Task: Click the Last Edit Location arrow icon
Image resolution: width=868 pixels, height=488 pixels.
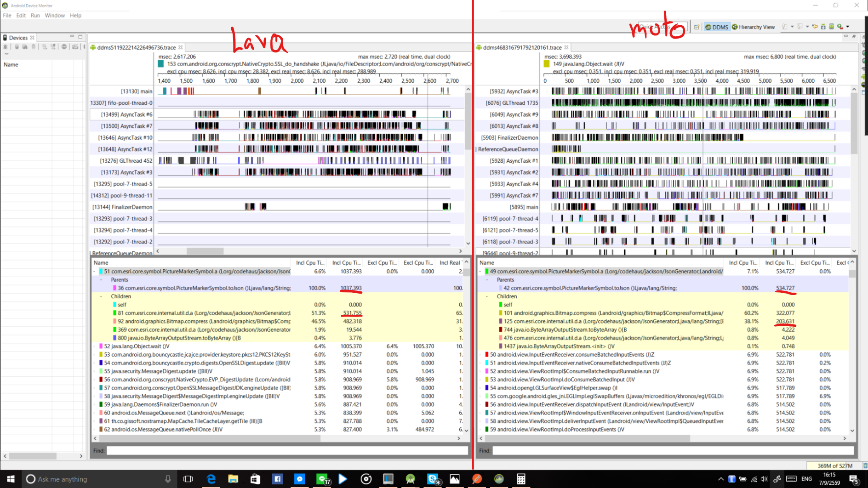Action: [x=815, y=27]
